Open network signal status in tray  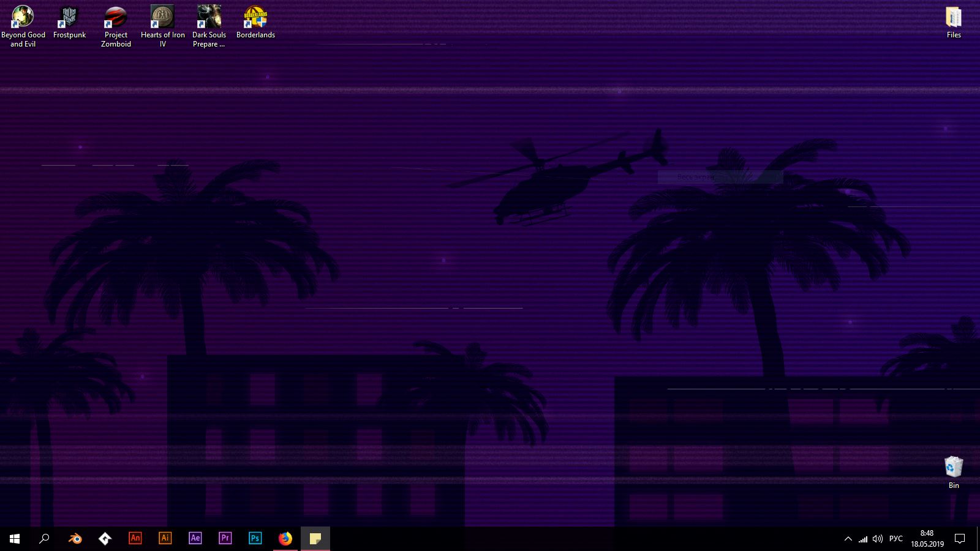pos(863,539)
